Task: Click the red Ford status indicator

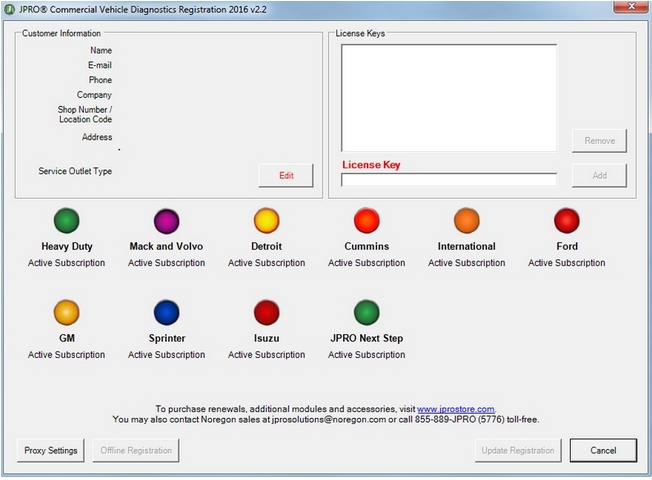Action: [567, 220]
